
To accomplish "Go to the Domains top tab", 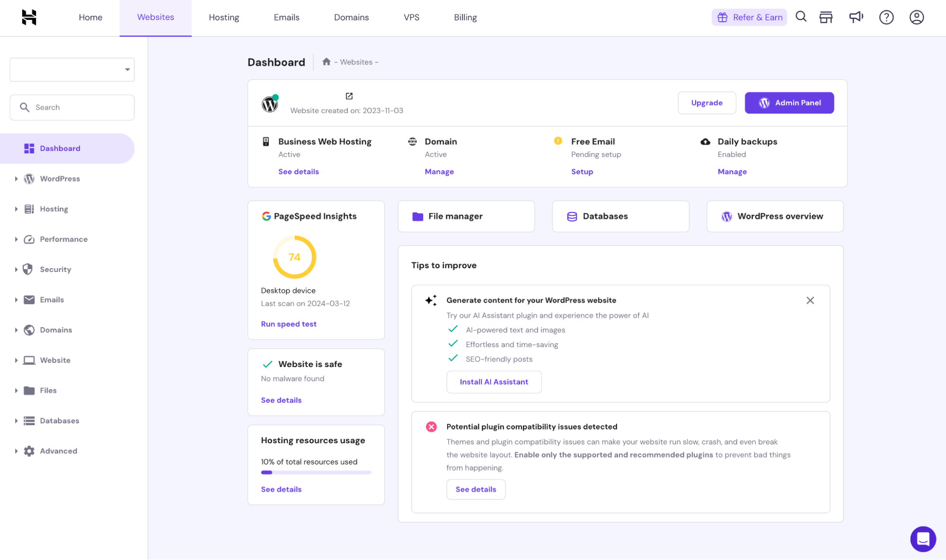I will [351, 17].
